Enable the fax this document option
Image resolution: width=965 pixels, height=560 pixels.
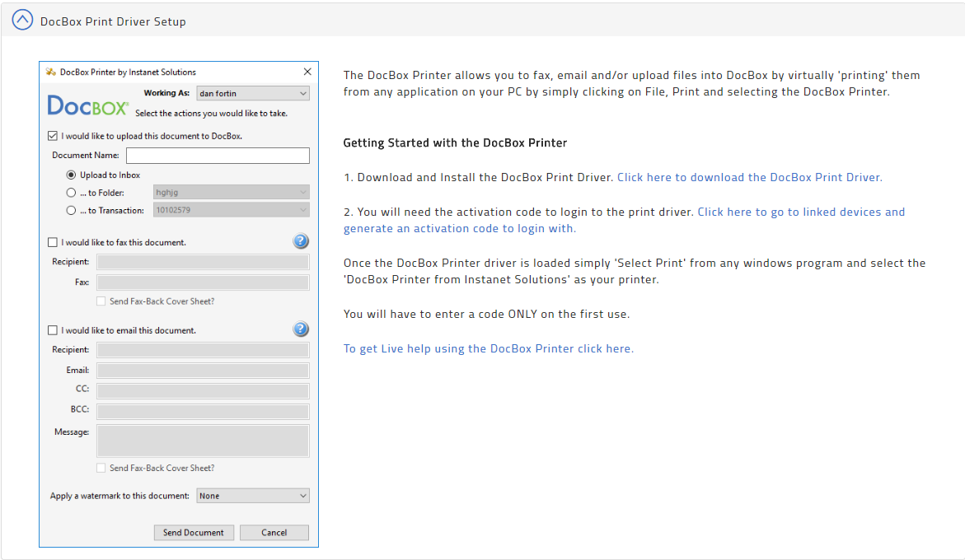point(53,242)
